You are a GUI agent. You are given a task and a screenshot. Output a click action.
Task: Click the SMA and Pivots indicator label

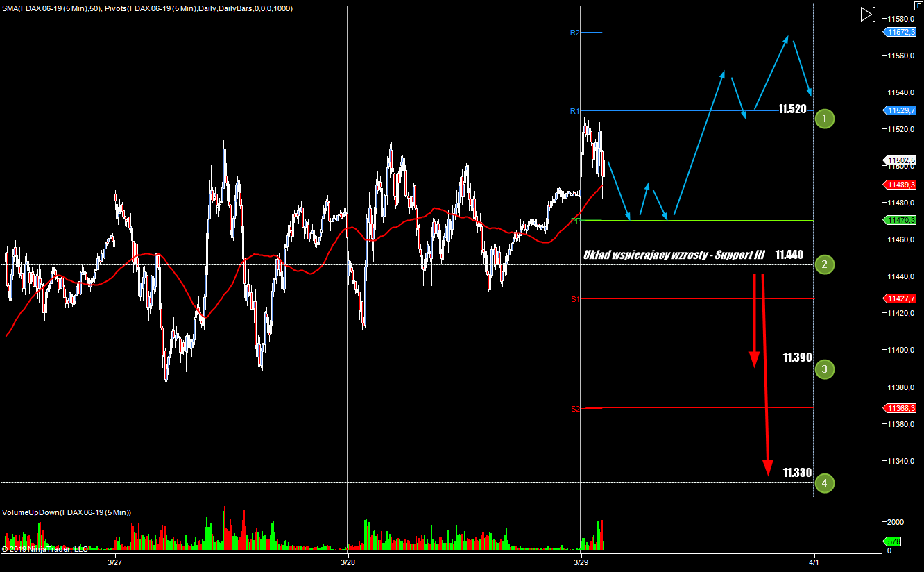[x=147, y=8]
